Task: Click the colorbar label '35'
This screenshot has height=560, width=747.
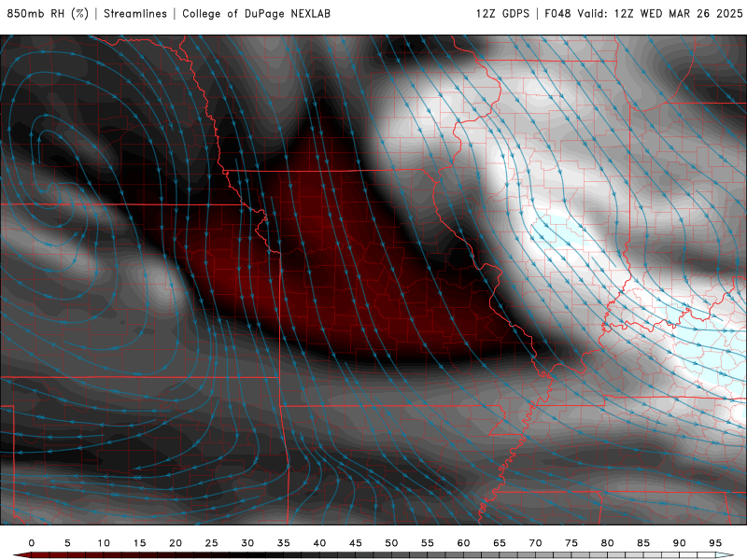Action: coord(284,543)
